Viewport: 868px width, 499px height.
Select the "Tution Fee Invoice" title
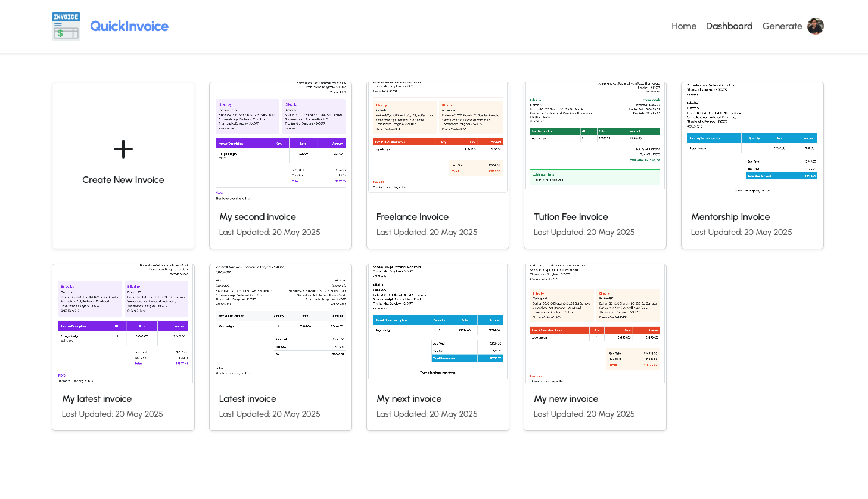click(571, 217)
